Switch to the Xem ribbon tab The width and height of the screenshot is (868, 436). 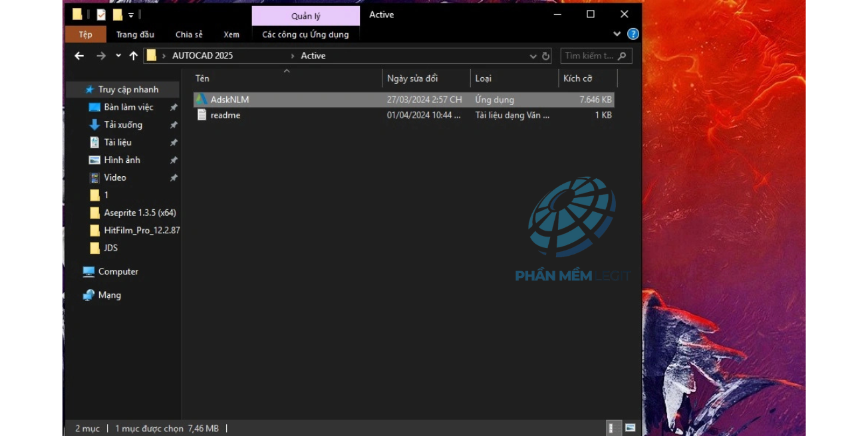(x=231, y=35)
